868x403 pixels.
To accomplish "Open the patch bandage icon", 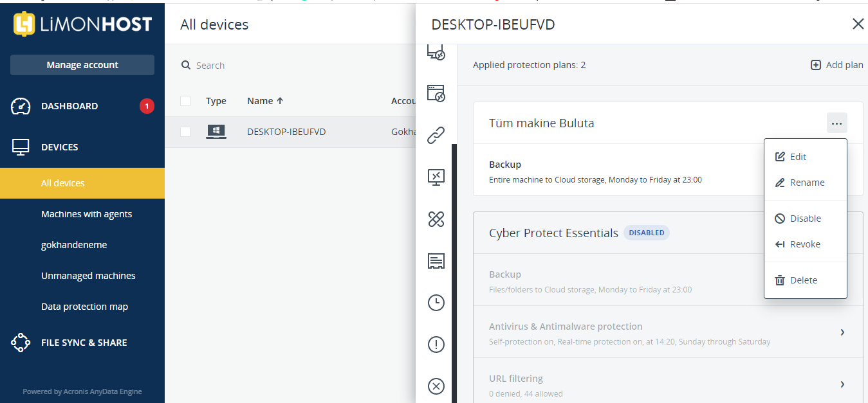I will click(436, 219).
